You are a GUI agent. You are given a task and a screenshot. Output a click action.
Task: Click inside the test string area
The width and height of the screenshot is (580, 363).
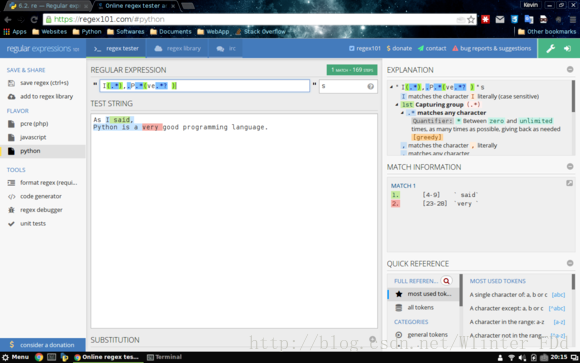point(234,221)
